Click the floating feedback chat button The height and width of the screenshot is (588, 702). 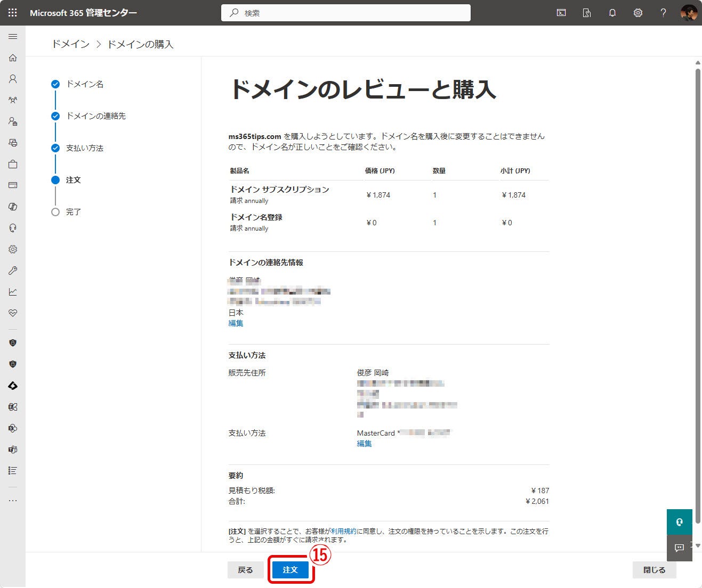coord(679,548)
